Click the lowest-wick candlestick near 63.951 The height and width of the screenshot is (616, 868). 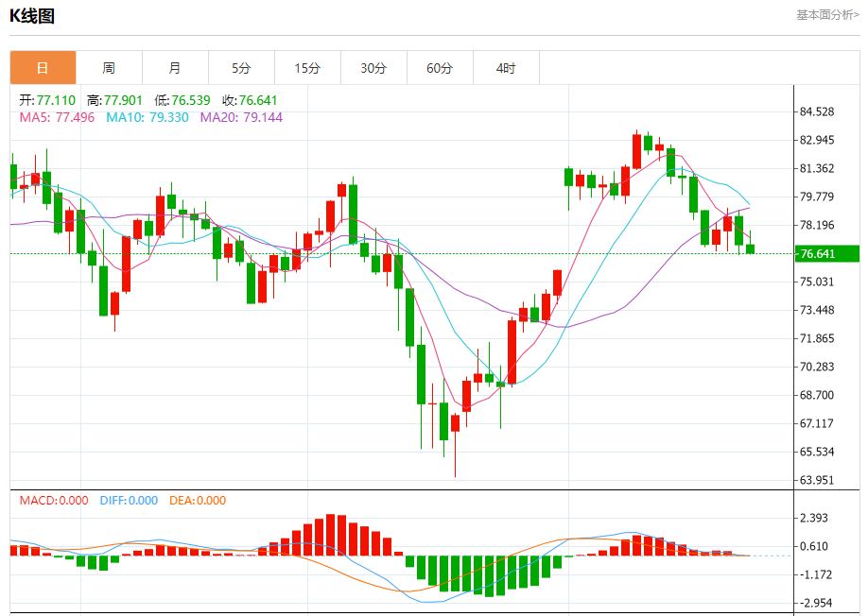tap(455, 445)
